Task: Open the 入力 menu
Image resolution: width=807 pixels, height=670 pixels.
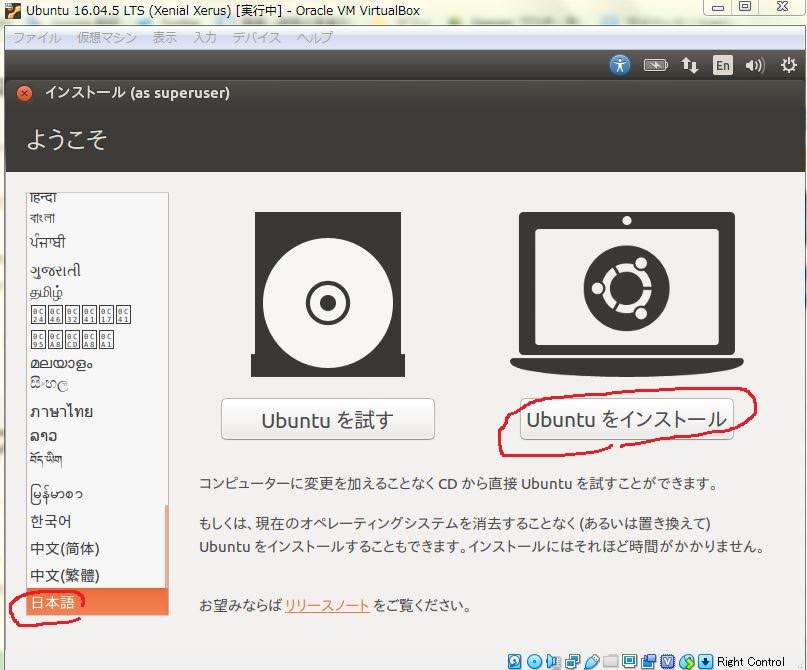Action: (204, 38)
